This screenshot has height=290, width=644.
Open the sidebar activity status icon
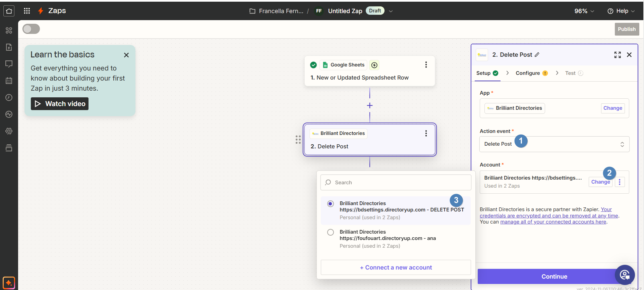pyautogui.click(x=9, y=114)
